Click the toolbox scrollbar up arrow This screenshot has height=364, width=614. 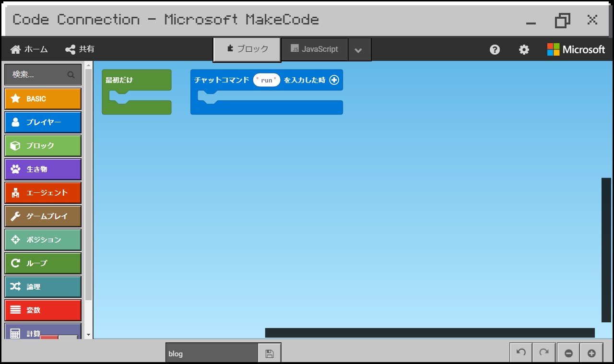coord(88,64)
